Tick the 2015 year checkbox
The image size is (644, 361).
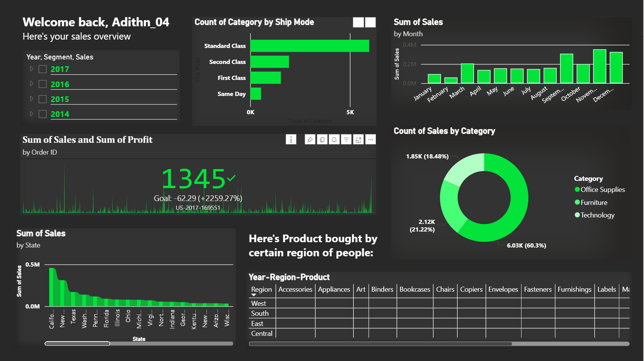[x=43, y=99]
